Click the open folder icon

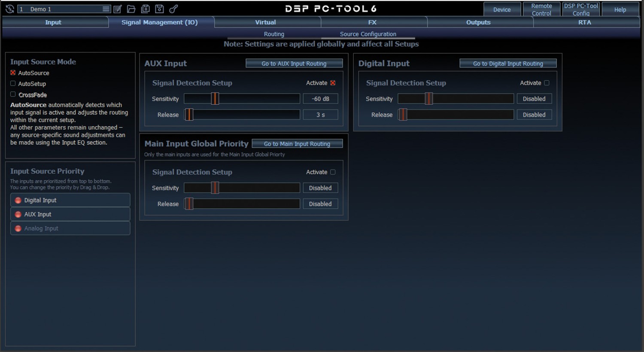coord(131,9)
